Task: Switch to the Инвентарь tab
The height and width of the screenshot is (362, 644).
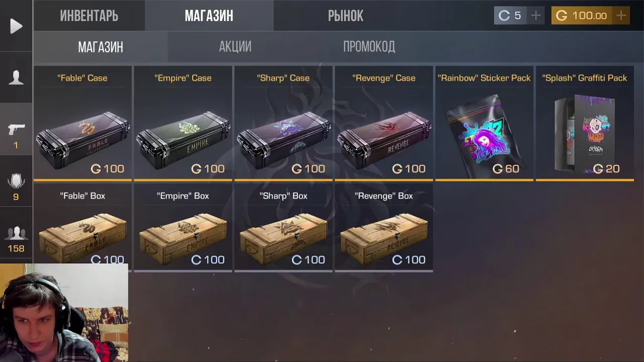Action: (x=89, y=16)
